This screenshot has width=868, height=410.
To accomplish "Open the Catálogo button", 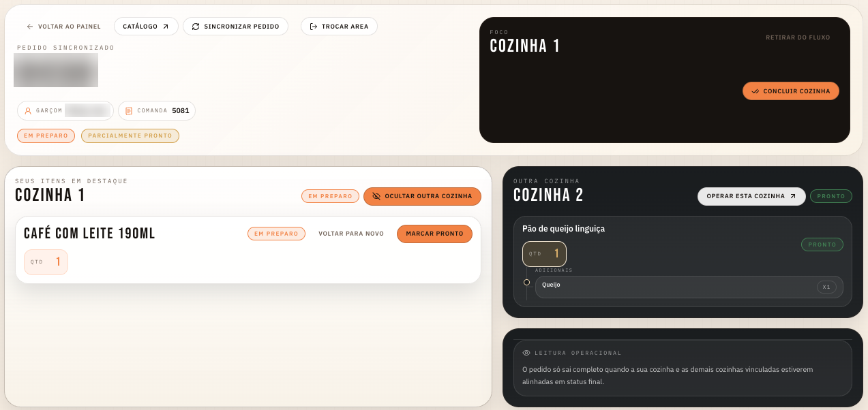I will coord(146,27).
